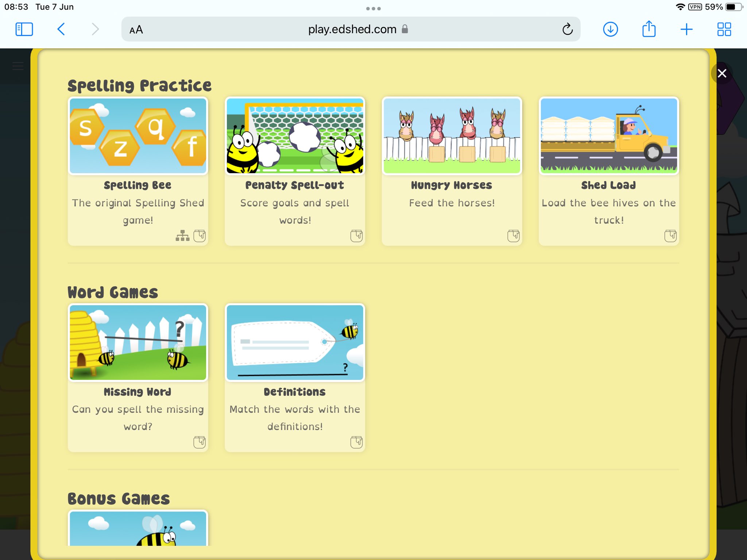Click the Spelling Bee title

(x=138, y=185)
